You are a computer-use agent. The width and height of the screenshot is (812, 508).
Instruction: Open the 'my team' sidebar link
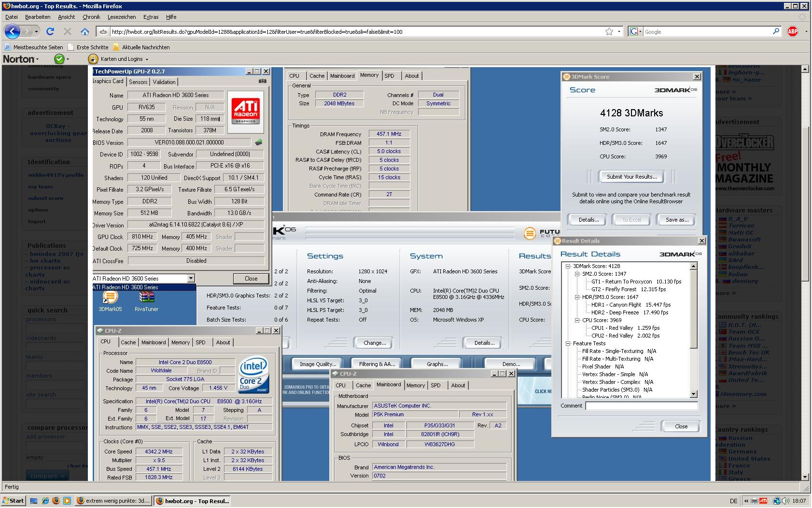(x=40, y=186)
